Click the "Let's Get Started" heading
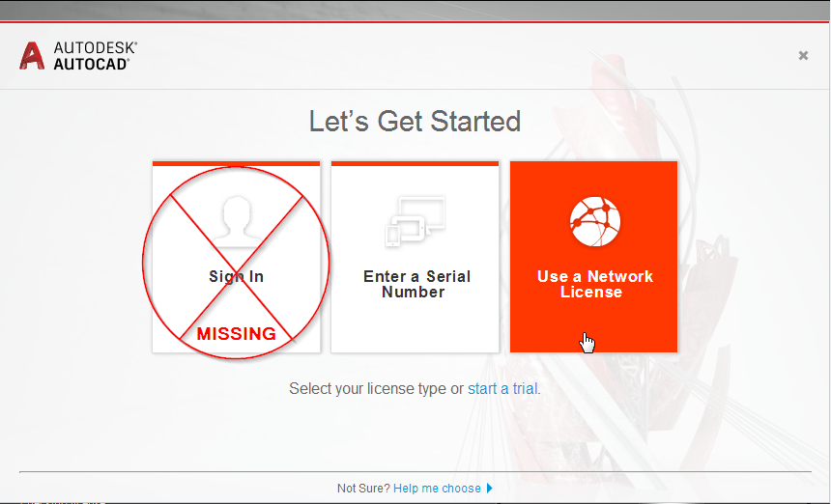This screenshot has width=831, height=504. pyautogui.click(x=415, y=122)
